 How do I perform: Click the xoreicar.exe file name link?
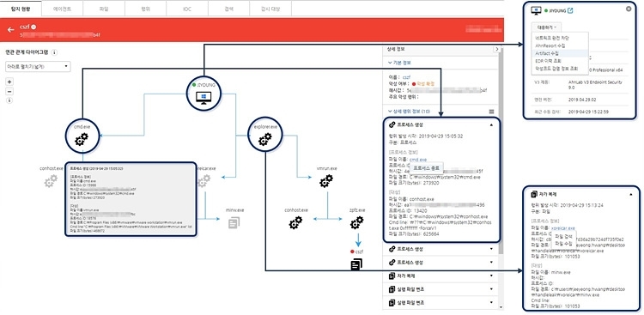coord(563,228)
